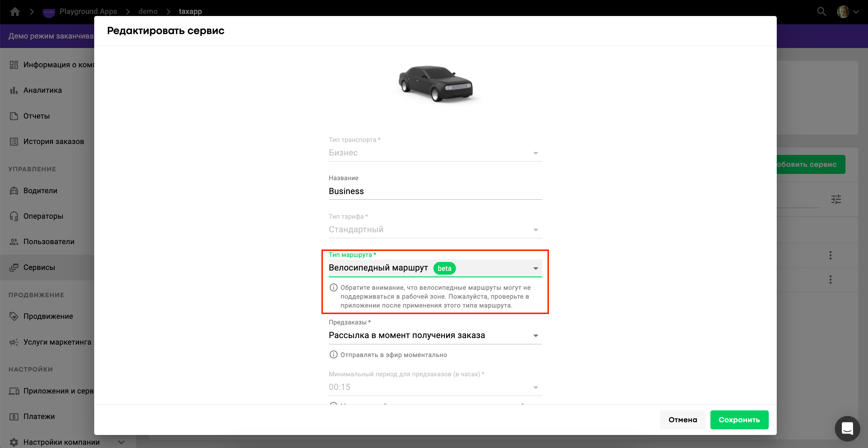Expand the Тип тарифа dropdown

click(x=435, y=230)
